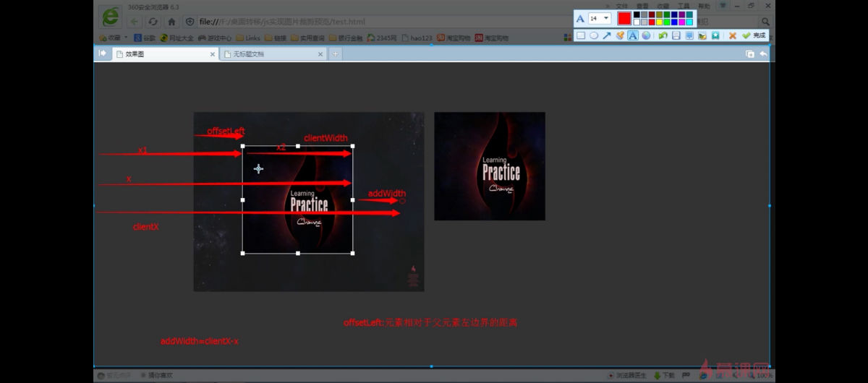
Task: Select the text annotation tool
Action: point(633,35)
